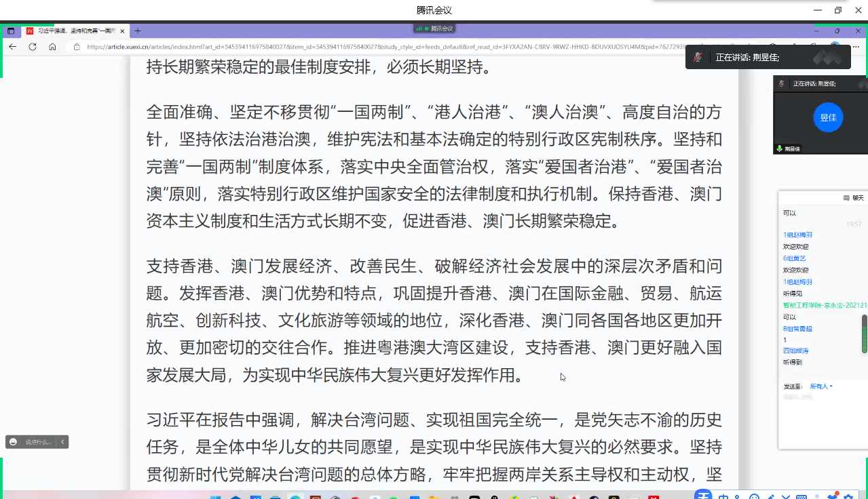The image size is (868, 499).
Task: Collapse the floating comment bar using its arrow
Action: coord(62,442)
